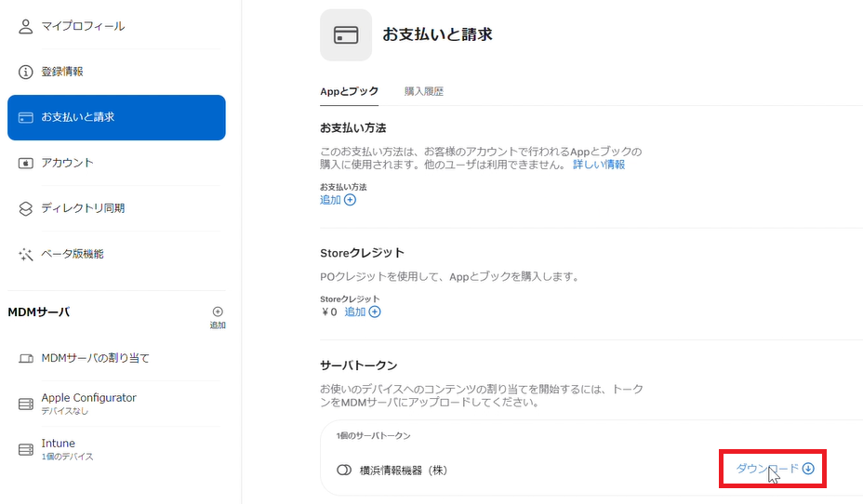863x504 pixels.
Task: Click ダウンロード for the server token
Action: tap(767, 469)
